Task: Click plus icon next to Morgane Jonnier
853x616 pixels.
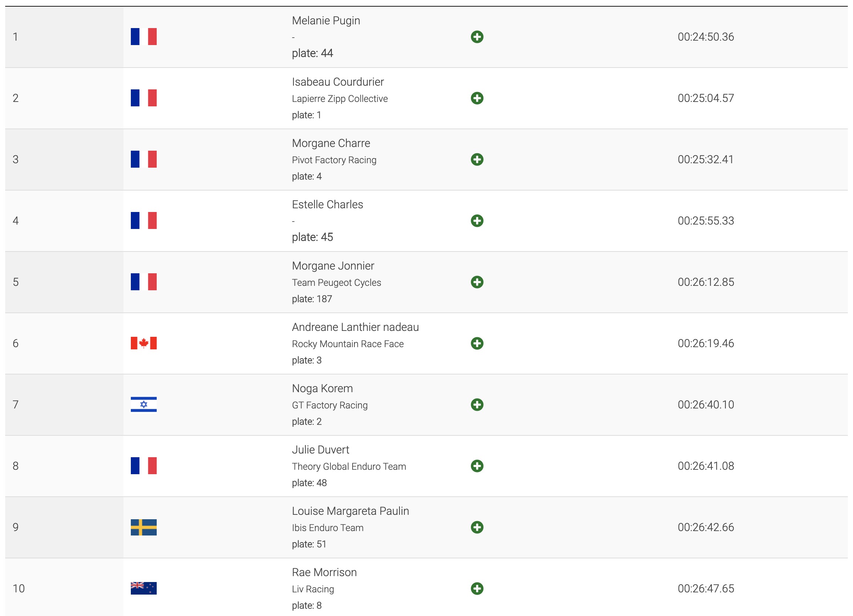Action: (477, 282)
